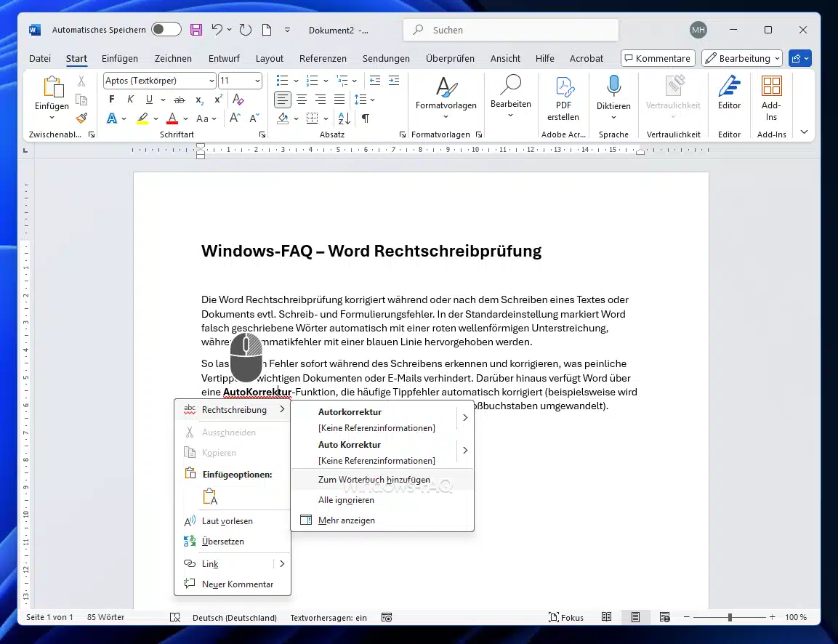The width and height of the screenshot is (838, 644).
Task: Sort the selection alphabetically
Action: click(345, 118)
